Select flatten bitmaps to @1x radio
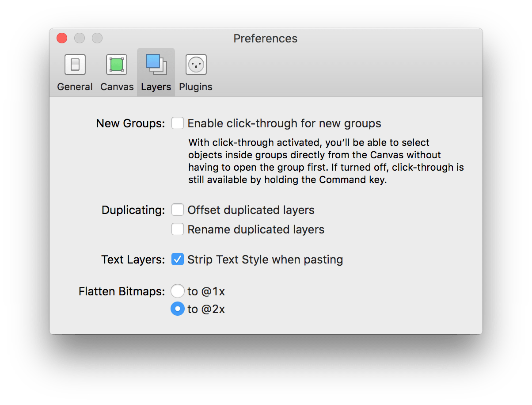The width and height of the screenshot is (532, 405). [x=178, y=291]
